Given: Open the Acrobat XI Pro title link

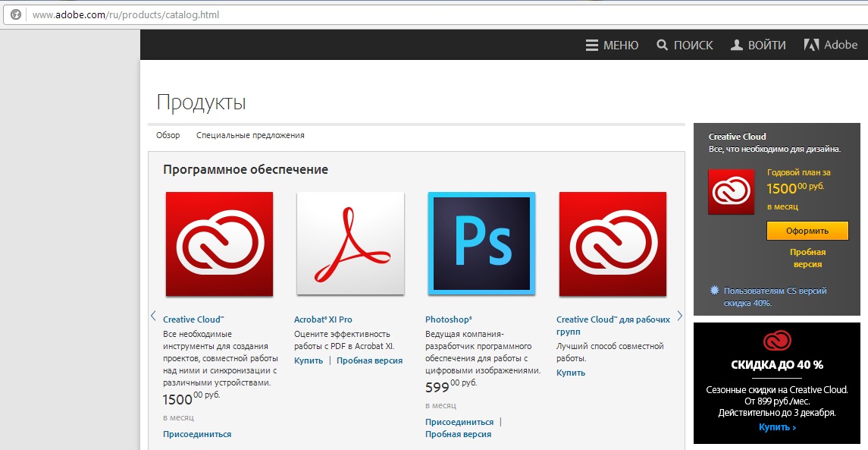Looking at the screenshot, I should click(x=323, y=319).
